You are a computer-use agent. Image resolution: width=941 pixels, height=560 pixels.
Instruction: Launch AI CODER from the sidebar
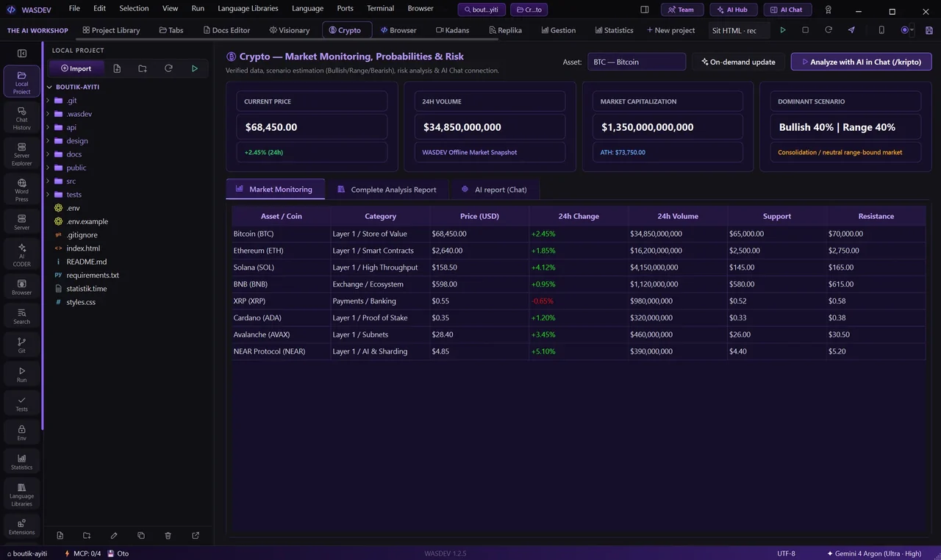pos(22,255)
